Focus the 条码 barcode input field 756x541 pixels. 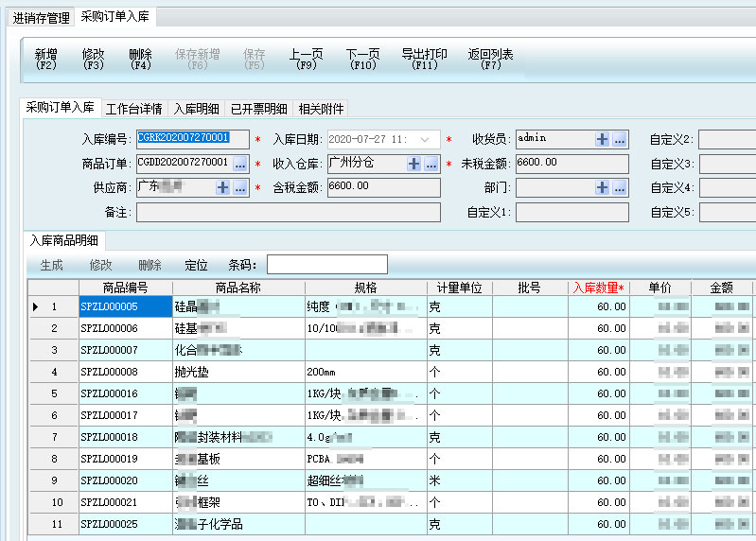[x=327, y=265]
